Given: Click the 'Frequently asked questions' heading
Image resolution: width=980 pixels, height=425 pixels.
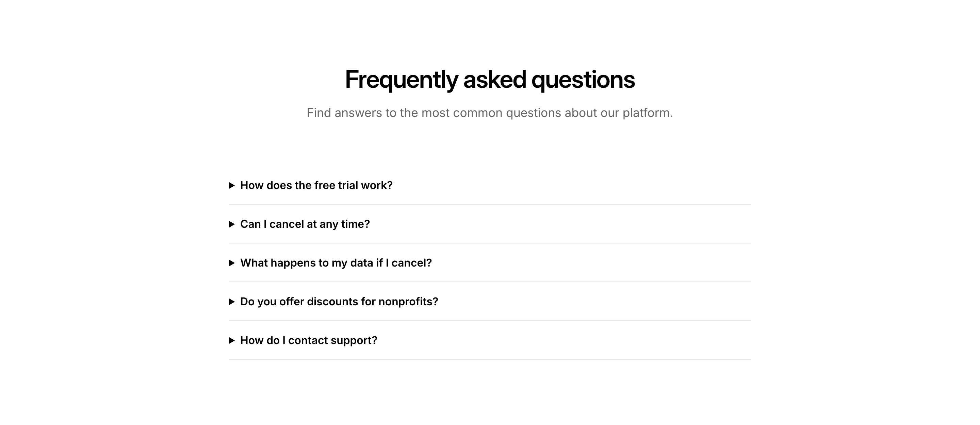Looking at the screenshot, I should coord(490,80).
